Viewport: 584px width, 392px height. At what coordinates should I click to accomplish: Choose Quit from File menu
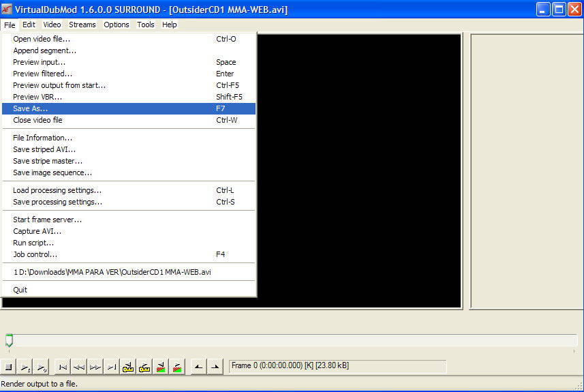pos(129,290)
